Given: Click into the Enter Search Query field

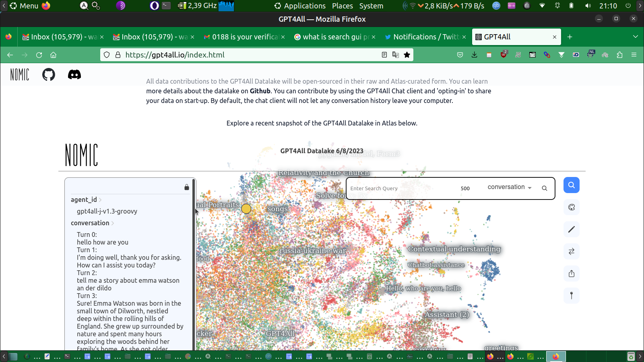Looking at the screenshot, I should click(x=400, y=188).
